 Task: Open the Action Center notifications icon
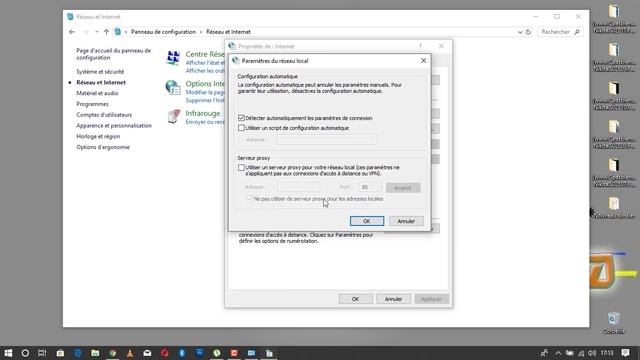click(x=625, y=353)
